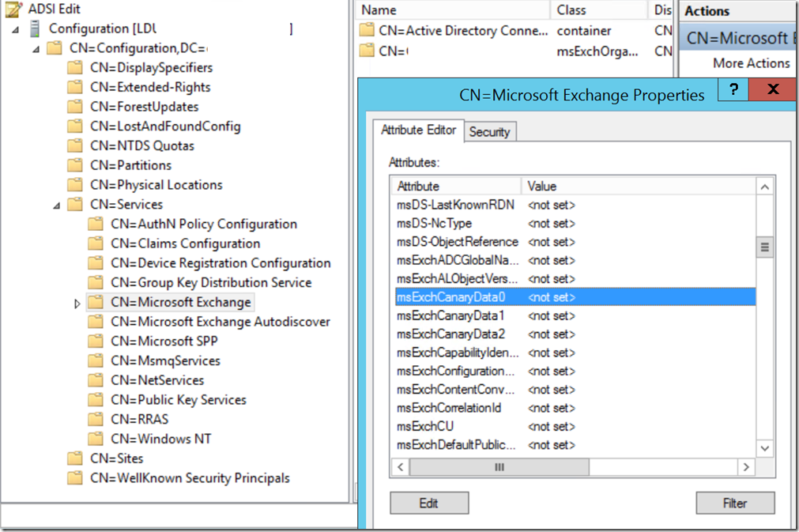Click the Edit button

pos(429,503)
